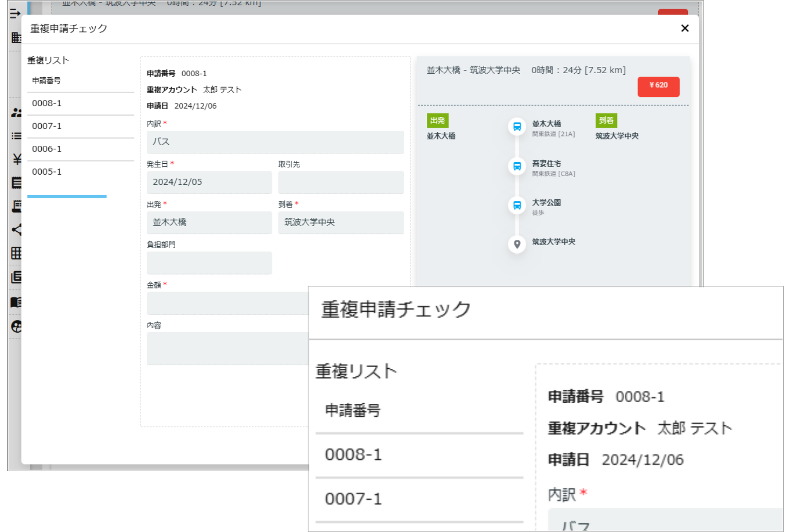Select application 0006-1 in duplicate list

click(x=80, y=149)
